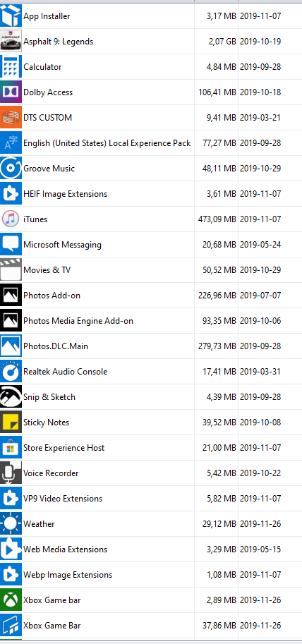Select English (United States) Local Experience Pack
The width and height of the screenshot is (302, 644).
(x=107, y=143)
